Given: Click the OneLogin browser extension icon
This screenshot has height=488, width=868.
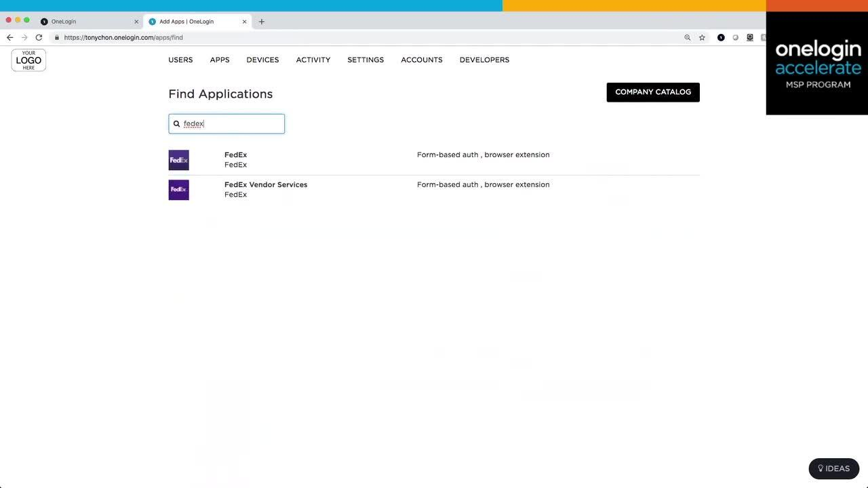Looking at the screenshot, I should tap(721, 38).
